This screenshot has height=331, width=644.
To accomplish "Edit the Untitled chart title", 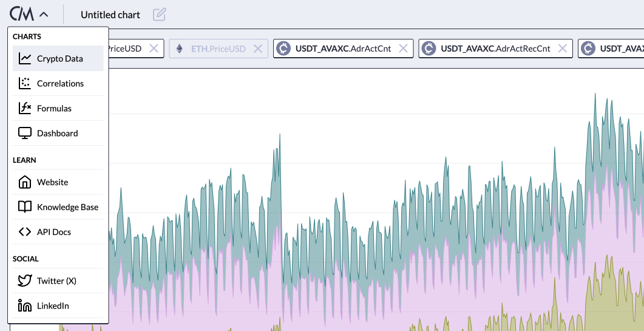I will [160, 15].
